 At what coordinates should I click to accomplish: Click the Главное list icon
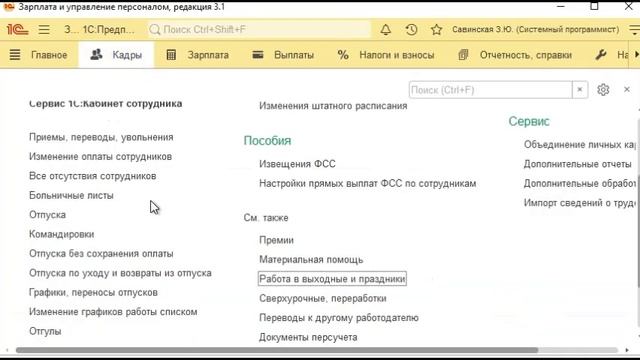point(15,55)
